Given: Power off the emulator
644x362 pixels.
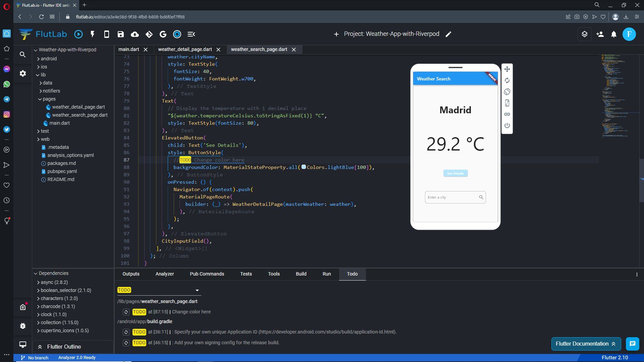Looking at the screenshot, I should 507,125.
